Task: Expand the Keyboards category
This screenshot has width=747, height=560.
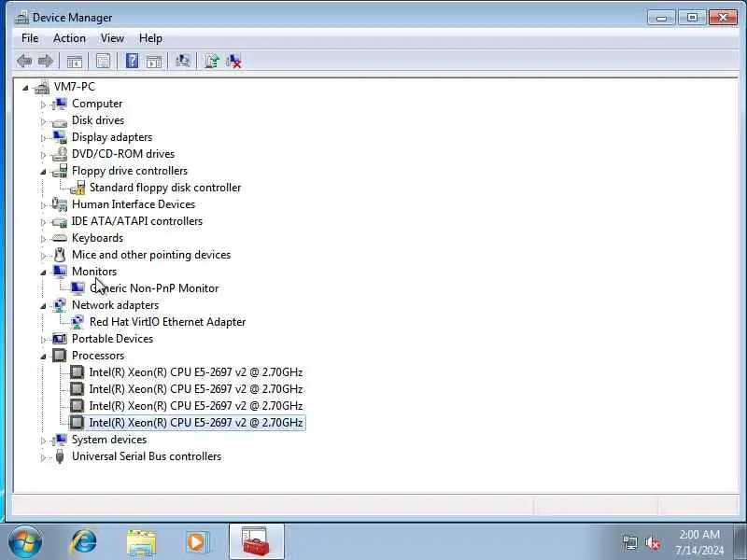Action: click(43, 239)
